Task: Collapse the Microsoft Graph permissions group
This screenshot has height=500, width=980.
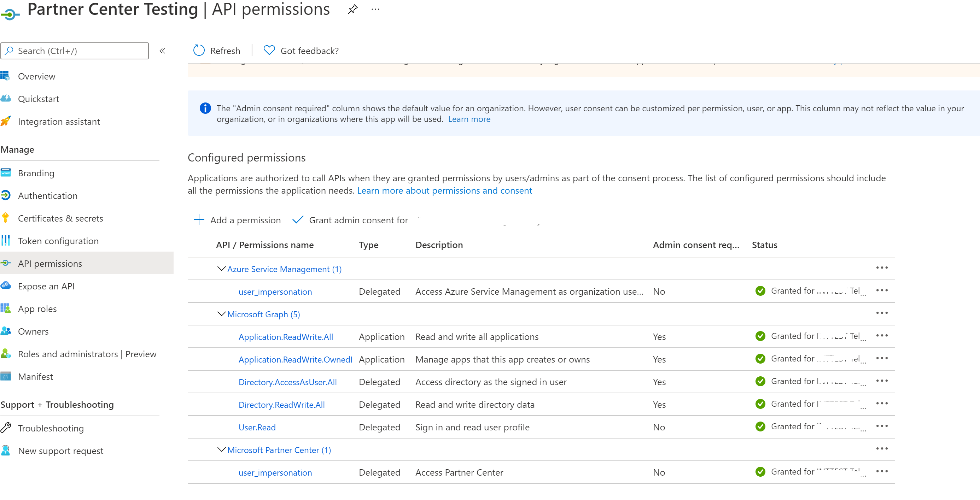Action: 221,314
